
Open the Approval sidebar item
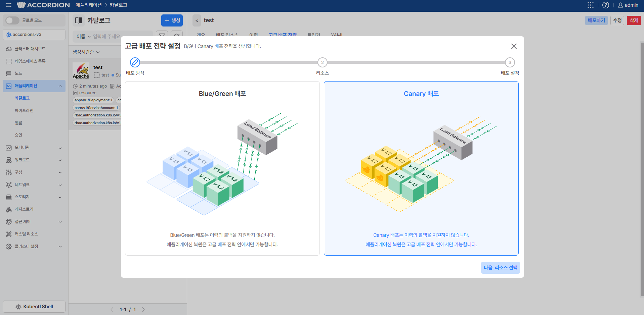click(18, 135)
